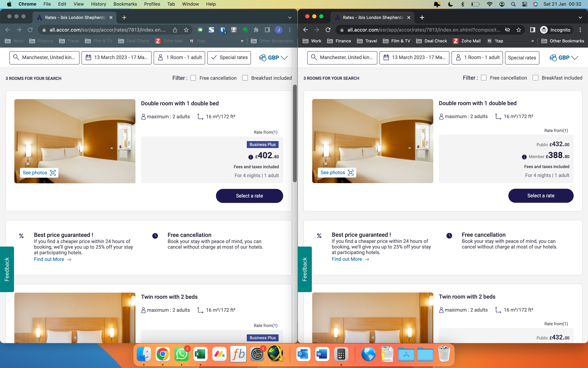Select Rates - ibis London tab in Incognito window
588x368 pixels.
pos(372,18)
